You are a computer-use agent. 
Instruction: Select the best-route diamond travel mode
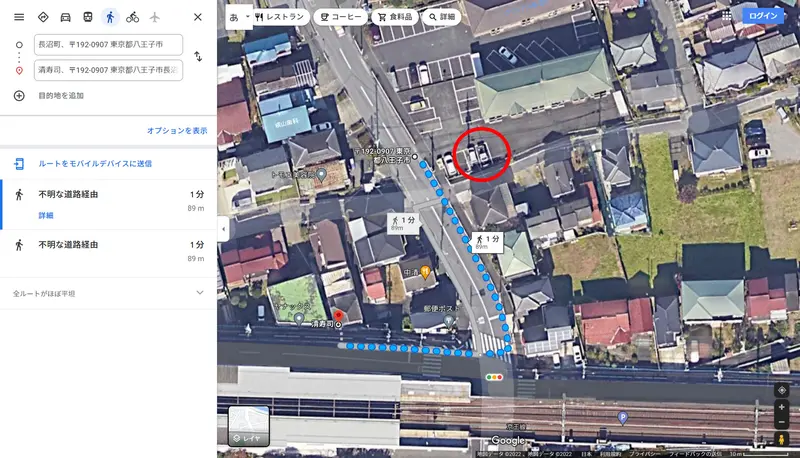point(43,17)
